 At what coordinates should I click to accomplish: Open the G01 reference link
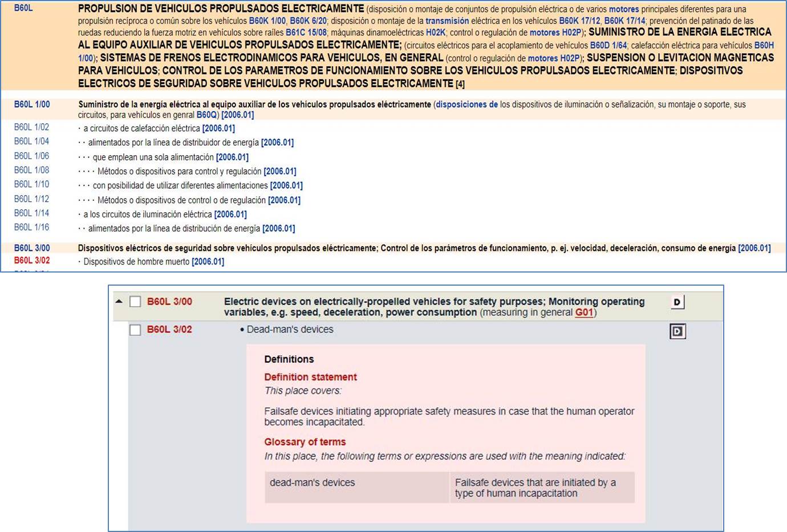pyautogui.click(x=584, y=312)
